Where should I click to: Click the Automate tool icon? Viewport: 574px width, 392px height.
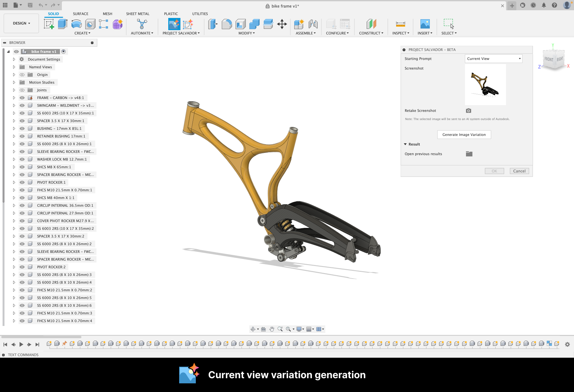pos(142,24)
